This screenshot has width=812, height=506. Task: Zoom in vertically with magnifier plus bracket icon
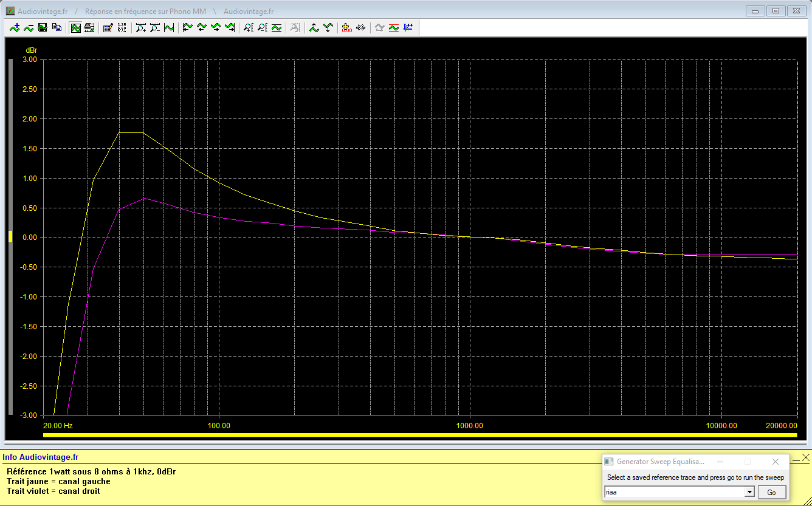pos(249,27)
